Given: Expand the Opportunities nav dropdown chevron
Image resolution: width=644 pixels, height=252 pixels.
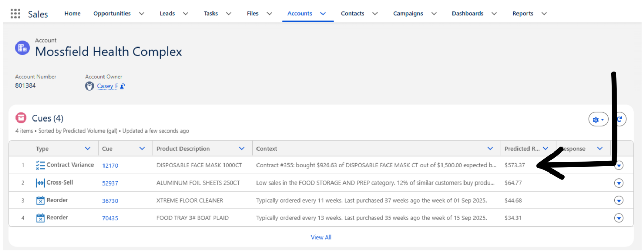Looking at the screenshot, I should tap(142, 14).
